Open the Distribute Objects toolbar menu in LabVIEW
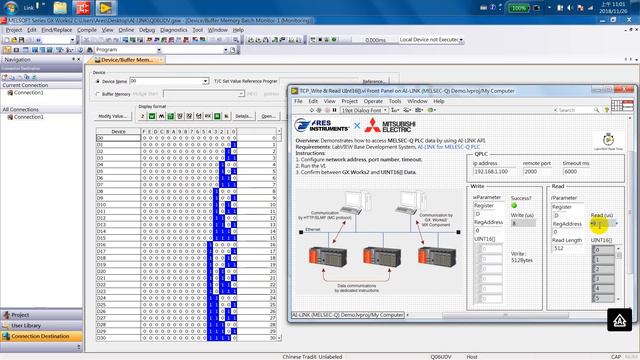640x360 pixels. 407,110
